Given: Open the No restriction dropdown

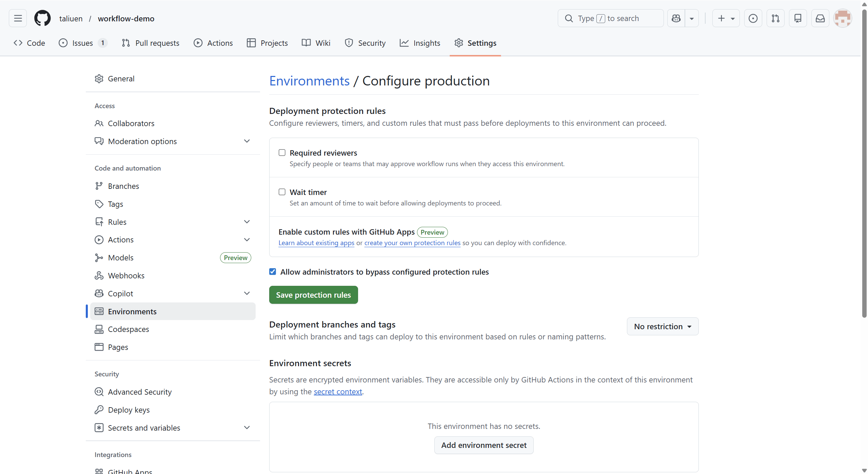Looking at the screenshot, I should pyautogui.click(x=663, y=327).
